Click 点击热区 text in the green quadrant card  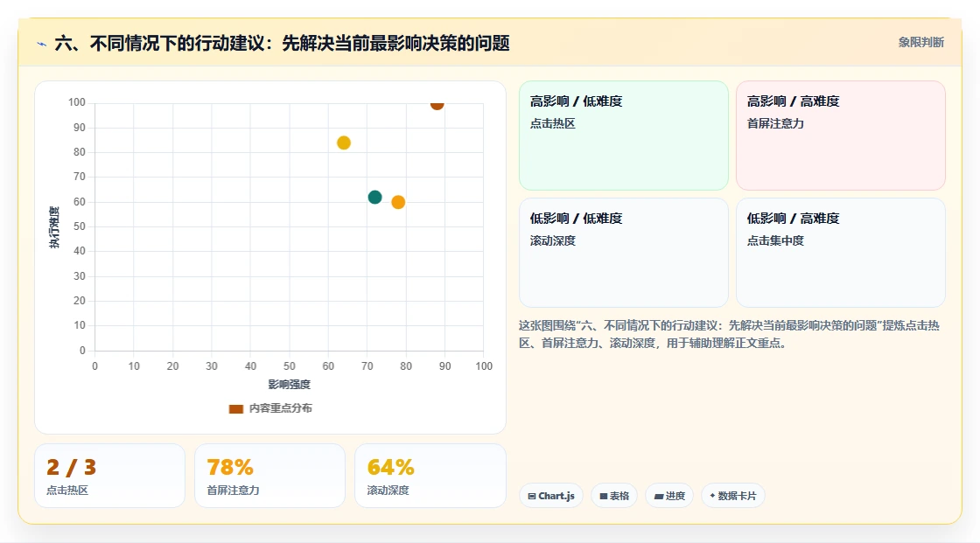[x=552, y=123]
